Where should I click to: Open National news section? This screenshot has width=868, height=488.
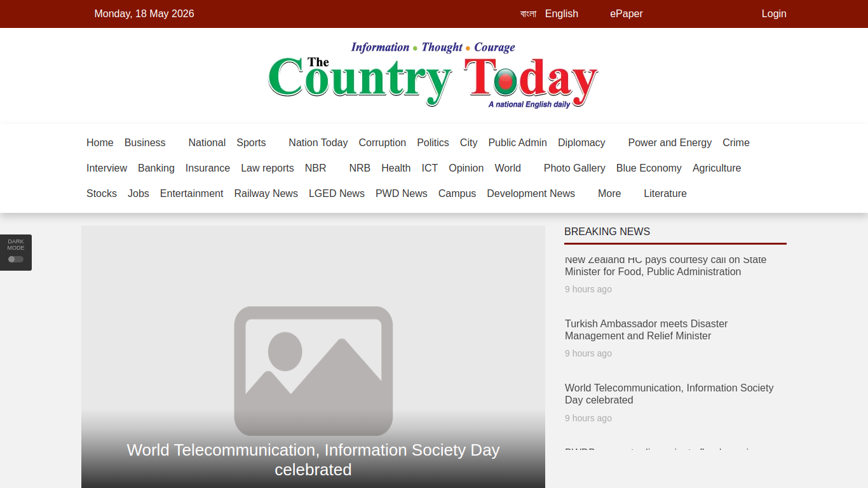[x=207, y=143]
